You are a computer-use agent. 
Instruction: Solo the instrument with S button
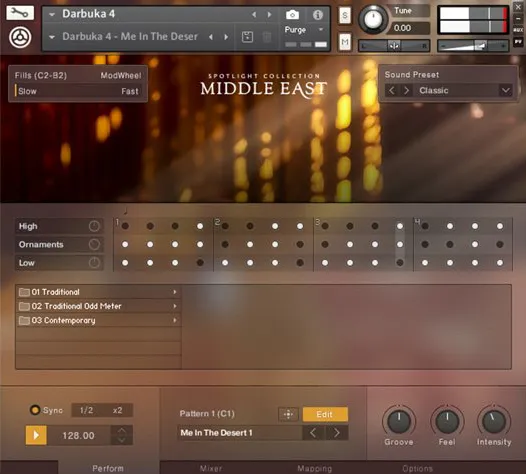[345, 15]
